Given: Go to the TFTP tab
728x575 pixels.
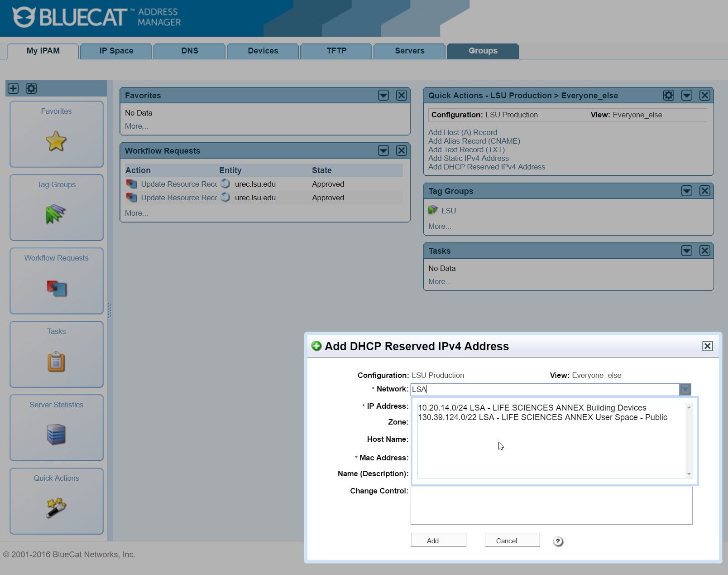Looking at the screenshot, I should (336, 51).
